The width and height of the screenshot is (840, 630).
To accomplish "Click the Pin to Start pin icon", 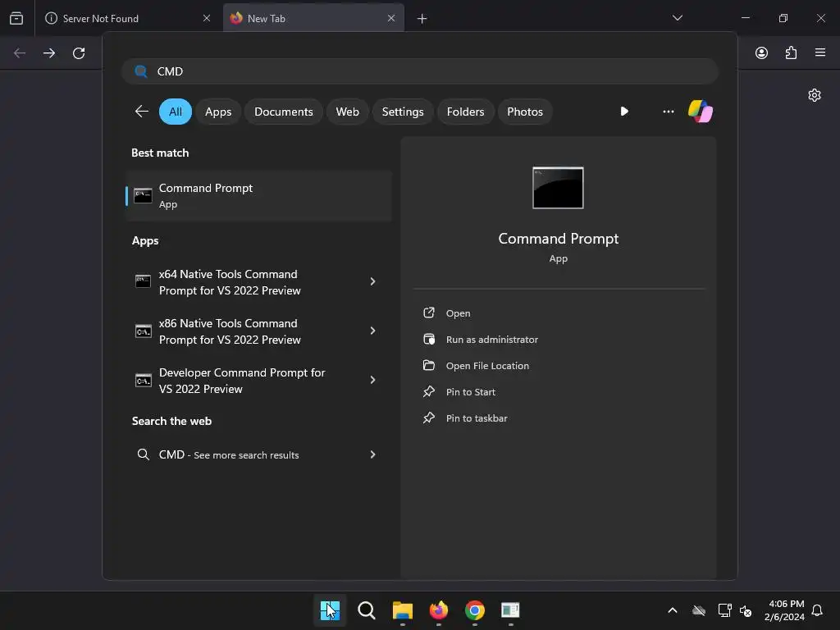I will [x=428, y=391].
